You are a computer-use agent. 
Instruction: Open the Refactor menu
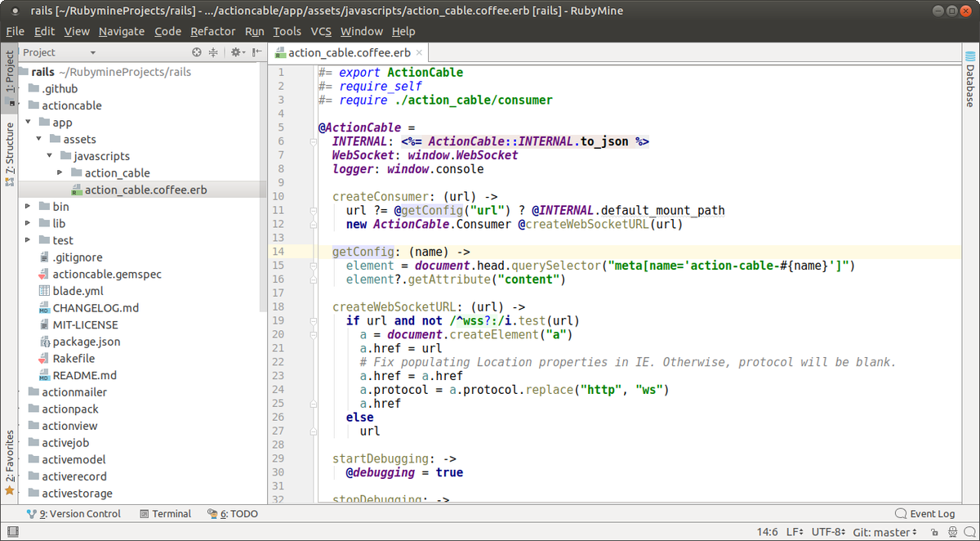pyautogui.click(x=213, y=31)
